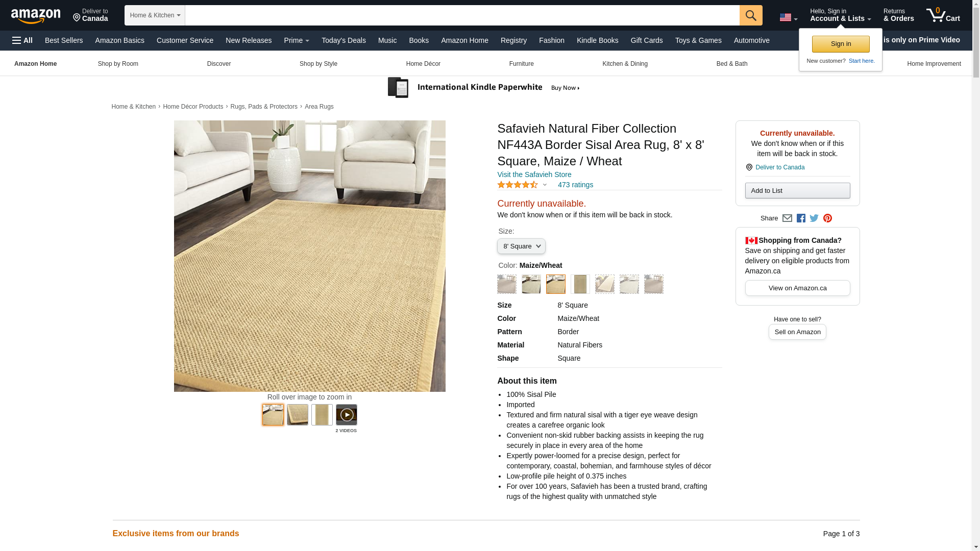Share on Facebook icon
980x551 pixels.
[x=801, y=218]
